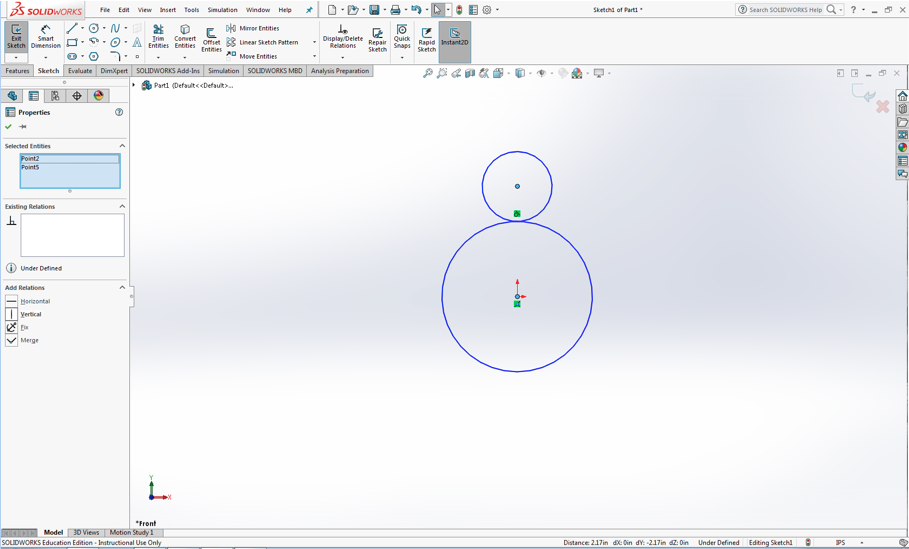Select the Ellipse sketch tool
Viewport: 909px width, 549px height.
(x=115, y=42)
